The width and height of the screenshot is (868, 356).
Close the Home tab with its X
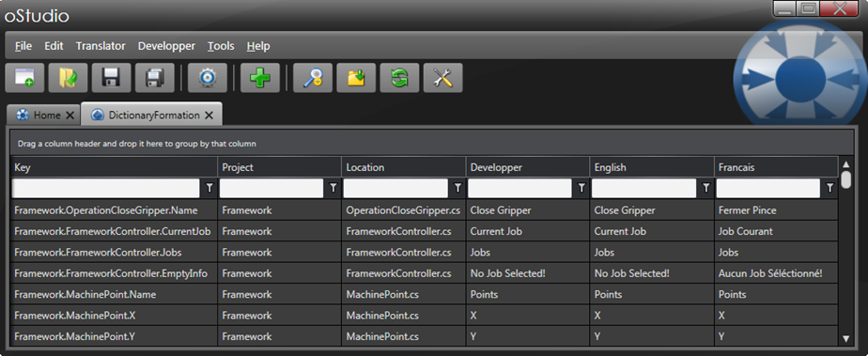point(70,116)
